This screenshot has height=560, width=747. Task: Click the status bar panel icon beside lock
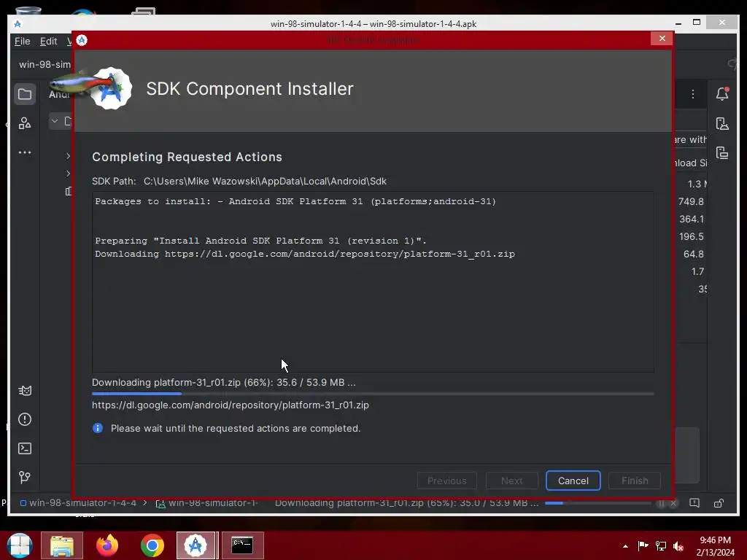(x=694, y=503)
